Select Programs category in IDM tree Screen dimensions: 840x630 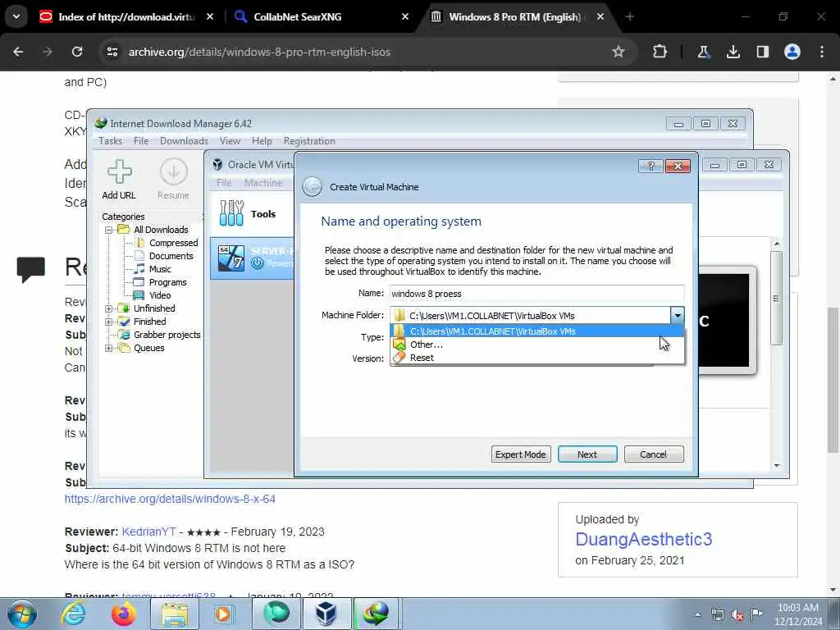167,282
